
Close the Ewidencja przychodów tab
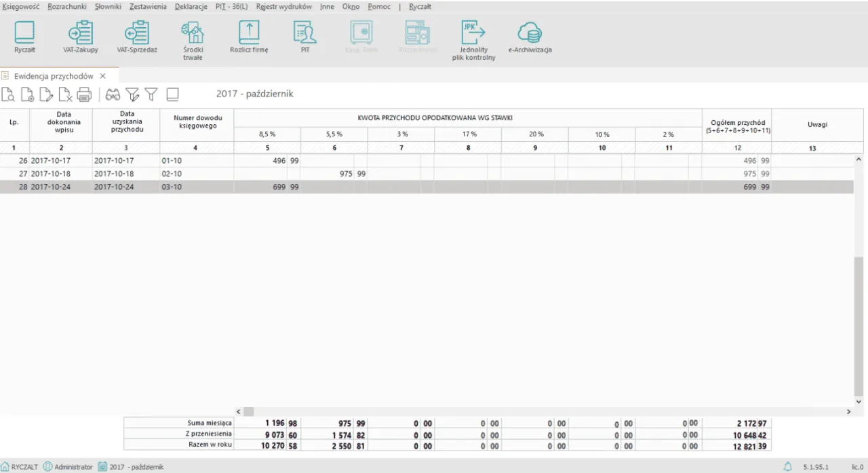point(103,76)
